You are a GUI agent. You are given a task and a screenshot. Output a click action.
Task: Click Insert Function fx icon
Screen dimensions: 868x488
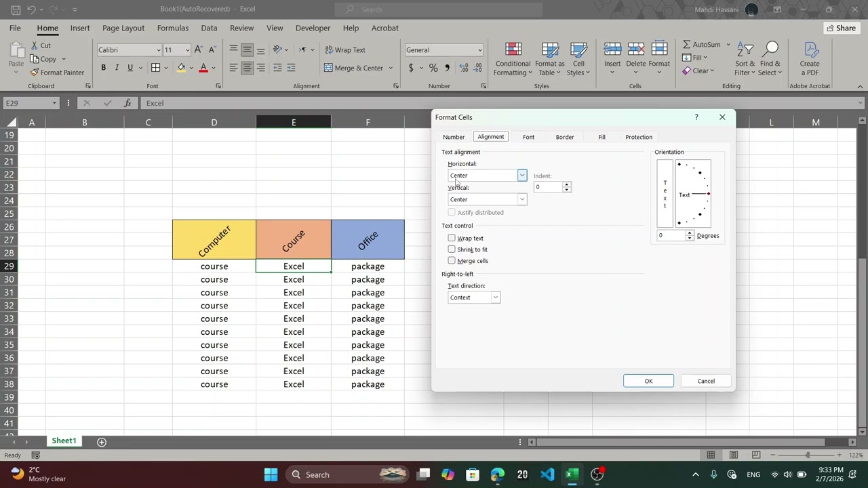pyautogui.click(x=127, y=103)
